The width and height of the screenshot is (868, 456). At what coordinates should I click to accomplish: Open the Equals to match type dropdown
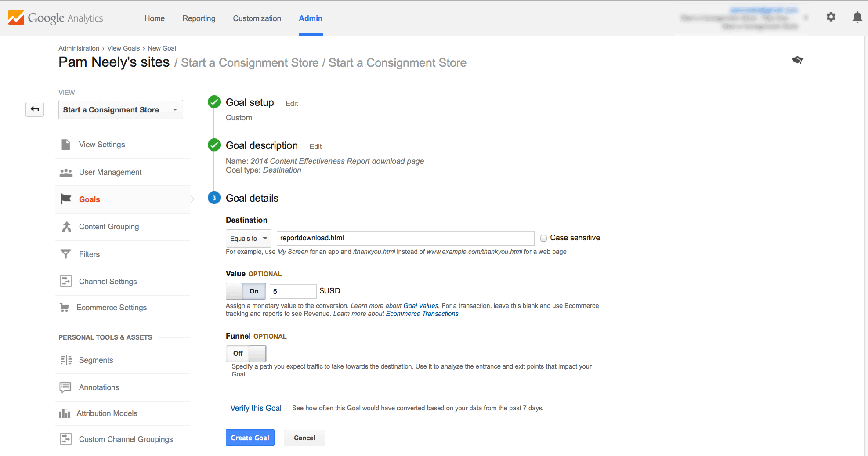pyautogui.click(x=248, y=239)
